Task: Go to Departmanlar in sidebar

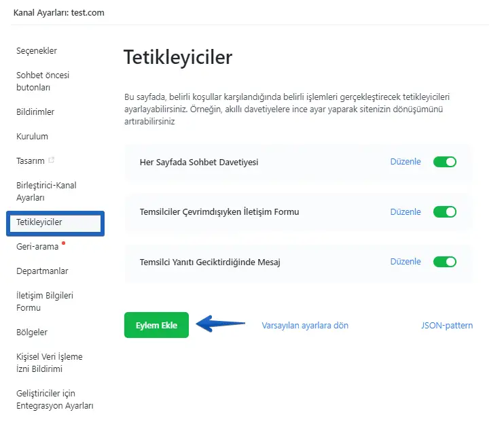Action: (x=42, y=271)
